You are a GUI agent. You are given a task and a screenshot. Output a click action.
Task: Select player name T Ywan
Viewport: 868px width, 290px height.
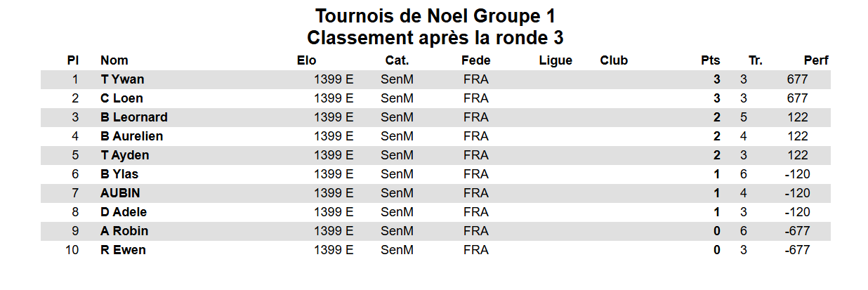pyautogui.click(x=122, y=79)
